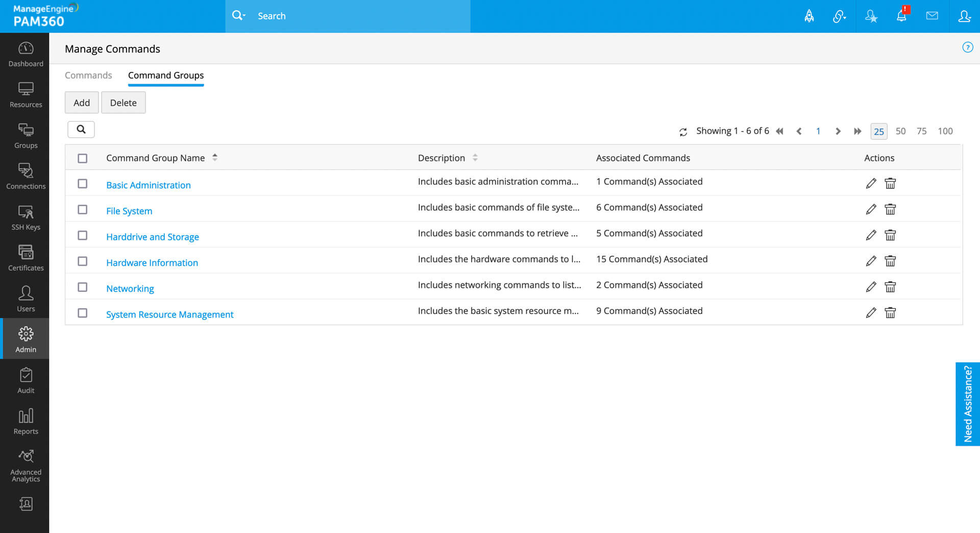The image size is (980, 533).
Task: Open the help question mark icon
Action: pyautogui.click(x=967, y=47)
